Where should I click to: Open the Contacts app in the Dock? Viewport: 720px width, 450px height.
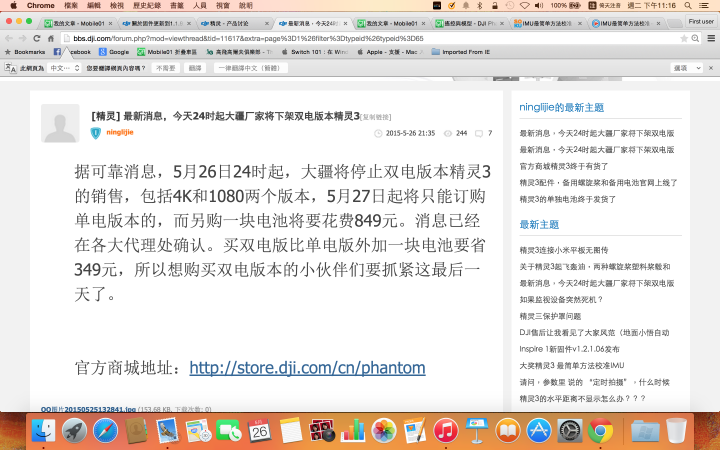[x=136, y=431]
